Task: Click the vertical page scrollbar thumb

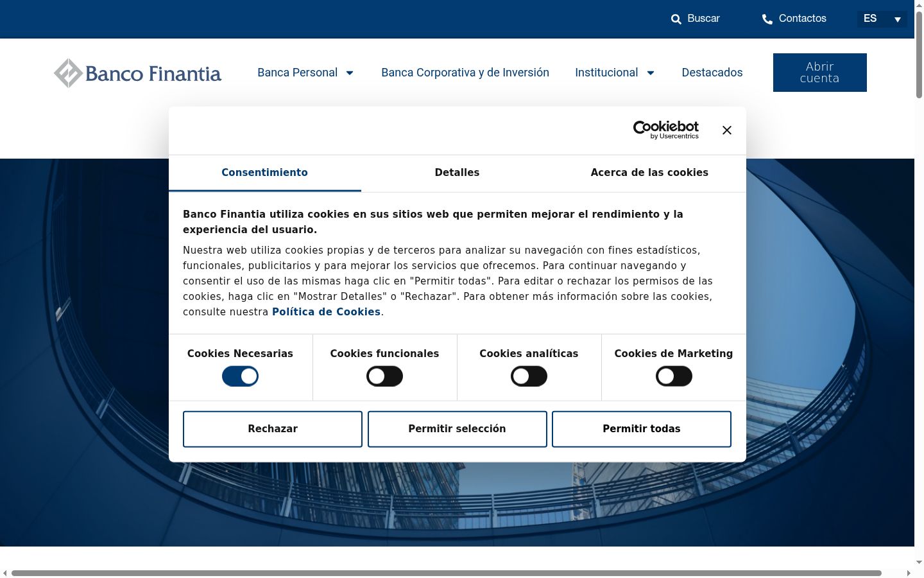Action: click(x=919, y=54)
